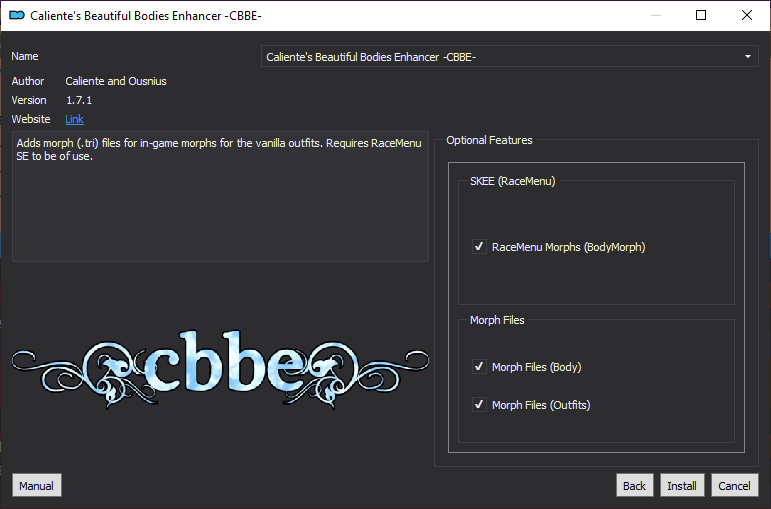771x509 pixels.
Task: Uncheck RaceMenu Morphs (BodyMorph) checkbox
Action: tap(479, 246)
